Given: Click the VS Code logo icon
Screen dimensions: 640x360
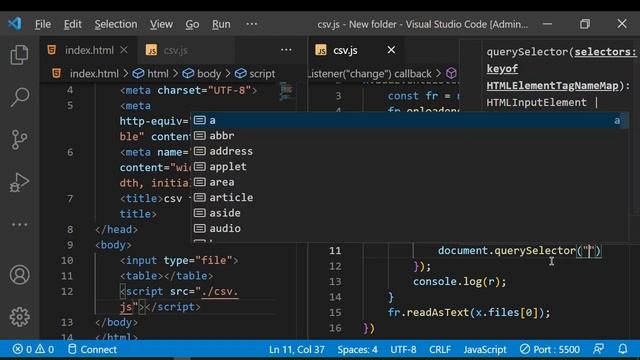Looking at the screenshot, I should [x=15, y=24].
